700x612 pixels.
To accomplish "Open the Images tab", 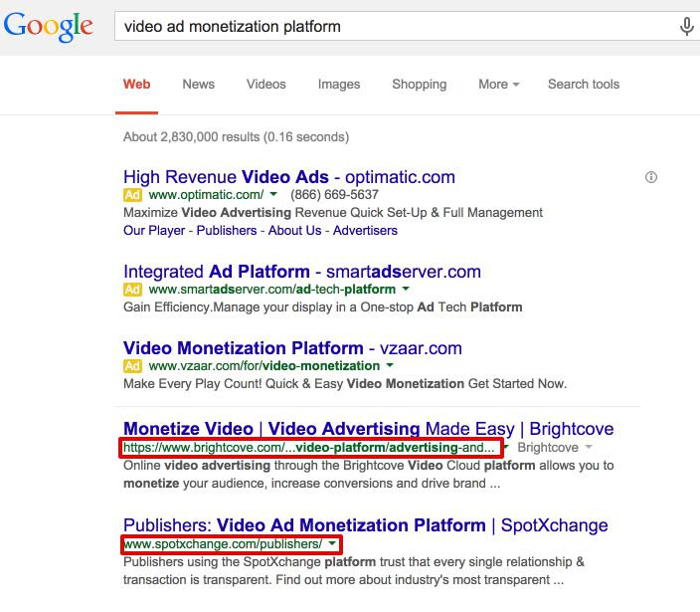I will click(x=339, y=84).
